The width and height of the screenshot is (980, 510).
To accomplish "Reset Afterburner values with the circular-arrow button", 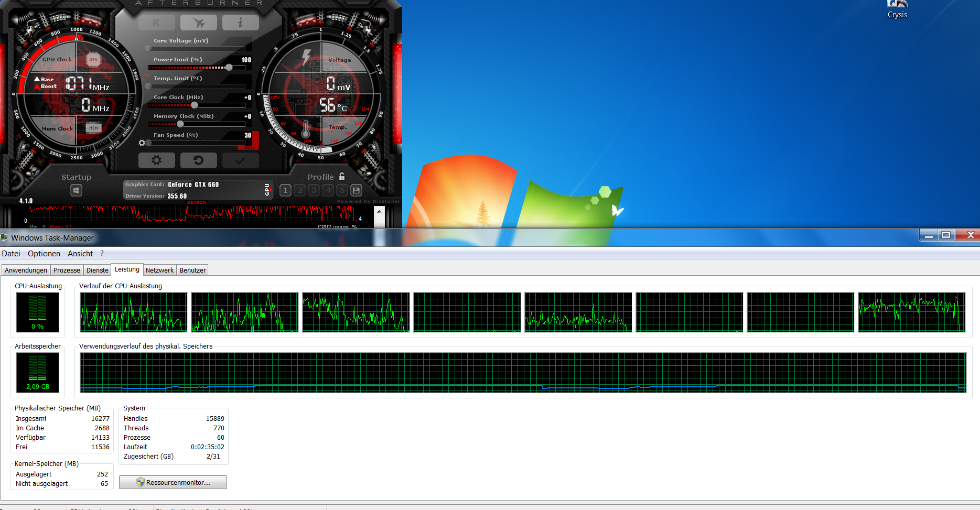I will tap(198, 160).
